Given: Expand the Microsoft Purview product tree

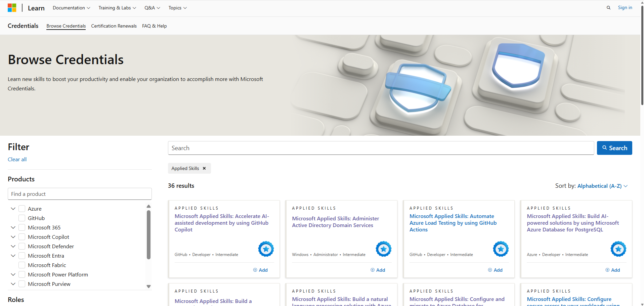Looking at the screenshot, I should (13, 284).
